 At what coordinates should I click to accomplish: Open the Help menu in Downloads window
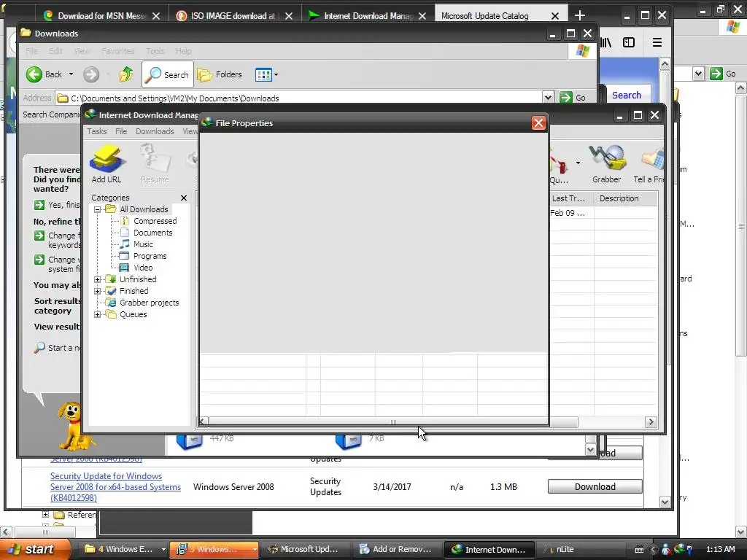coord(183,51)
